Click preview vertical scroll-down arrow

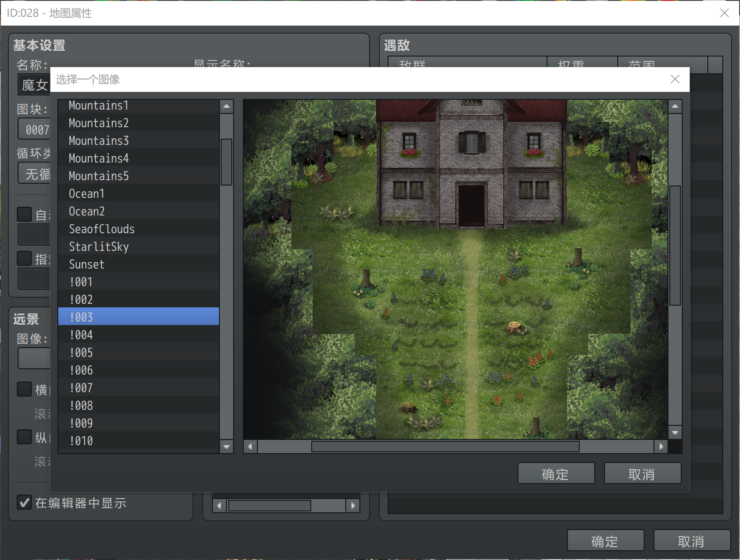675,432
